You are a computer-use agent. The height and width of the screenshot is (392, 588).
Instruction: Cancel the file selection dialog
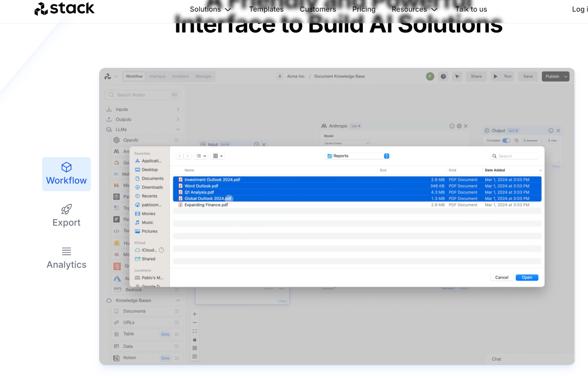(x=501, y=277)
